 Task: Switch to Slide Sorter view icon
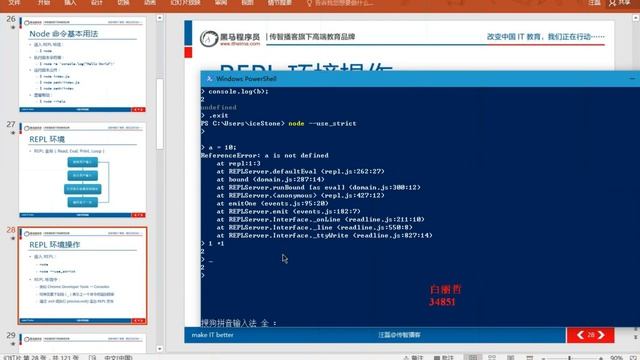tap(492, 358)
